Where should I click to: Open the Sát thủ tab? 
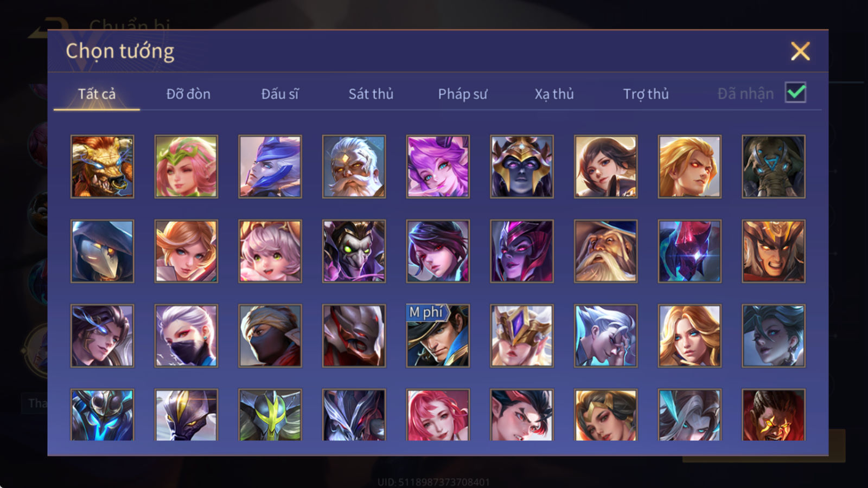click(371, 94)
